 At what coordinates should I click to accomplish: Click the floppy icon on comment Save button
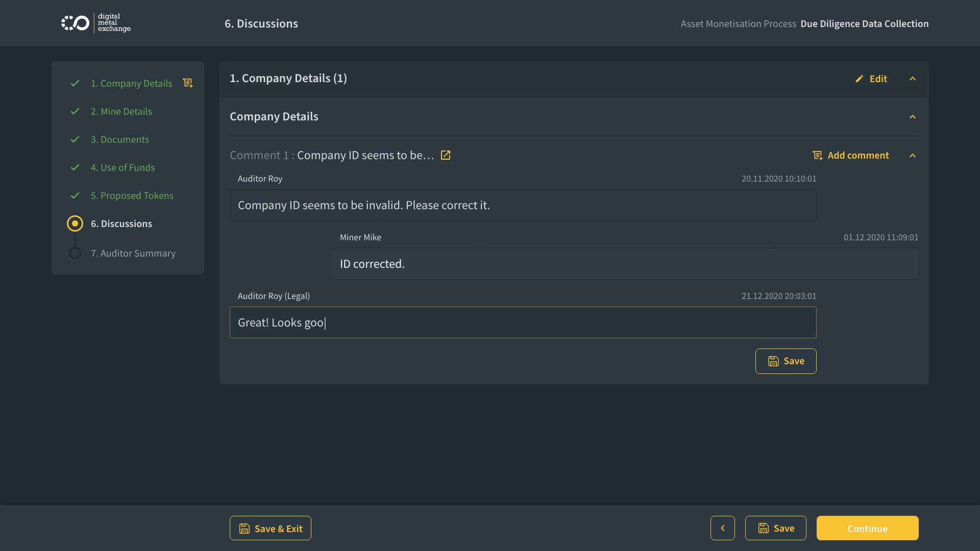click(x=773, y=361)
